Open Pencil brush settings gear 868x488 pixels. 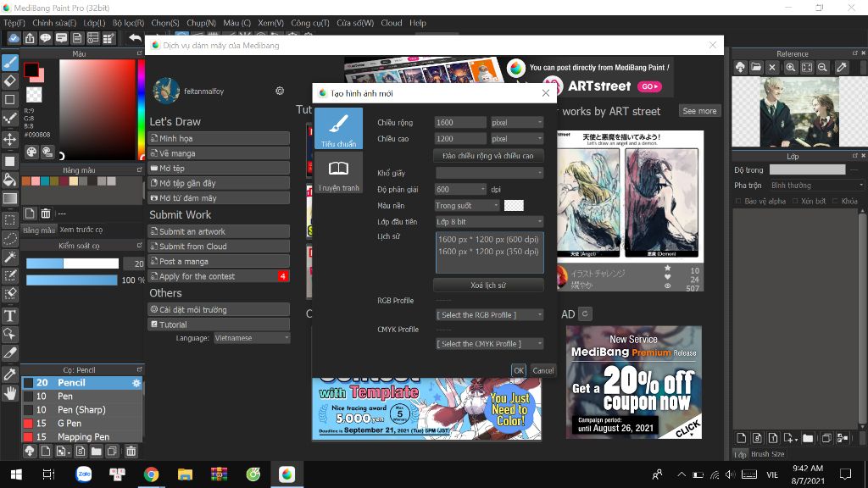point(136,383)
